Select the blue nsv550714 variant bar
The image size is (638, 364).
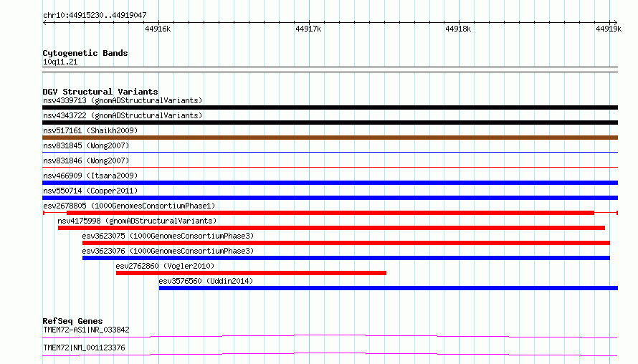[x=330, y=198]
